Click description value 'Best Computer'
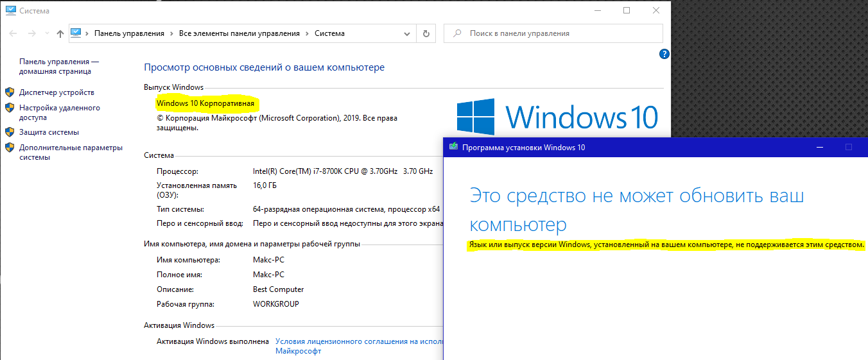The image size is (868, 360). [x=279, y=289]
